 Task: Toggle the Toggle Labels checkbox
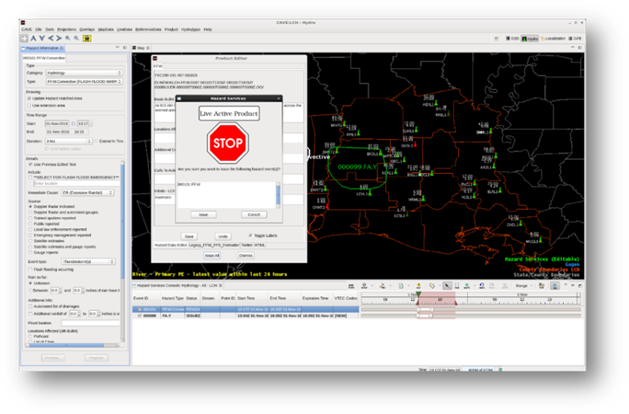[x=250, y=235]
